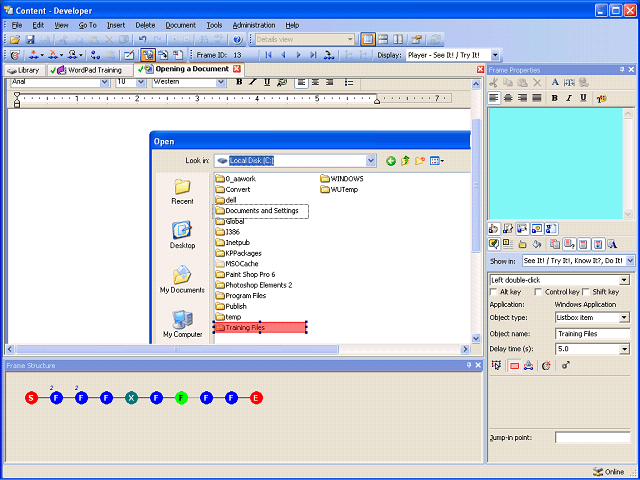640x480 pixels.
Task: Toggle underline in Frame Properties toolbar
Action: (583, 98)
